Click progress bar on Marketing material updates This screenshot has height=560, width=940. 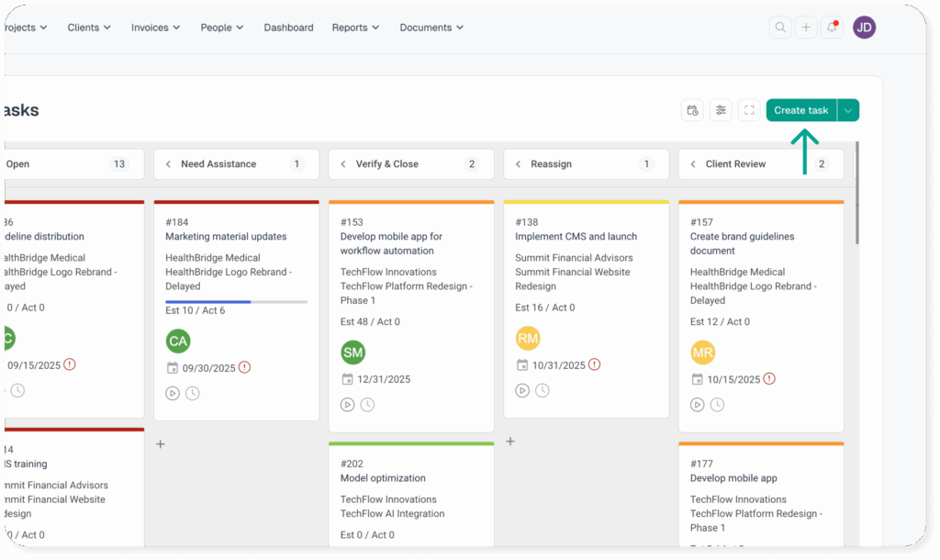click(236, 301)
